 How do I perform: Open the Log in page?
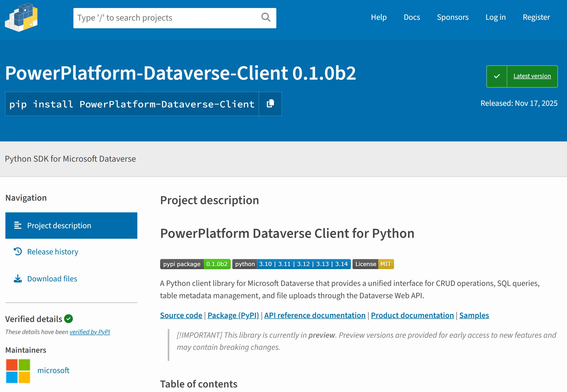496,17
